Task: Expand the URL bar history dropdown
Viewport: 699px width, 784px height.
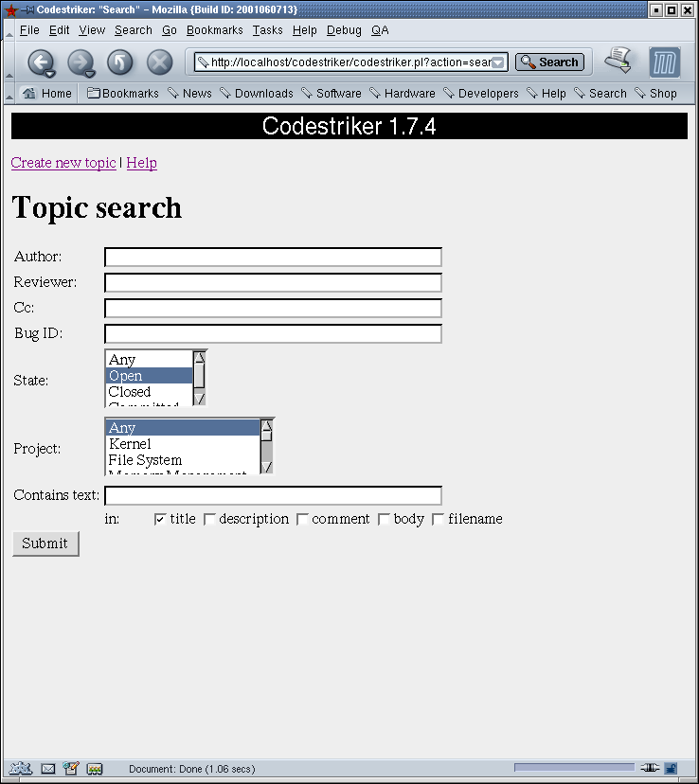Action: 498,62
